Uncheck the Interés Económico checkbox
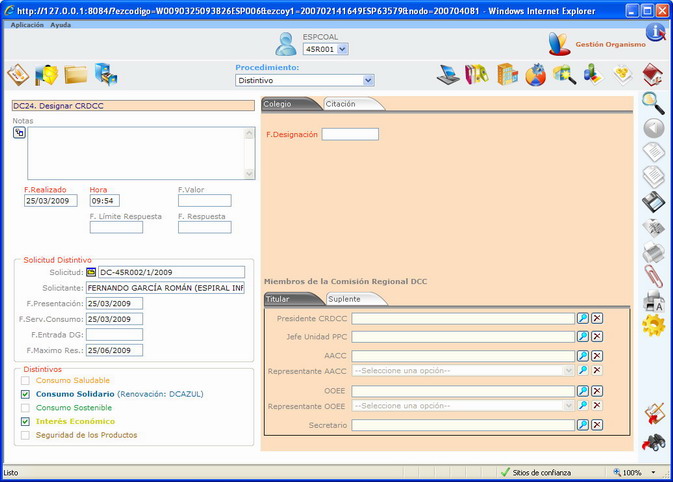The image size is (673, 482). [25, 421]
